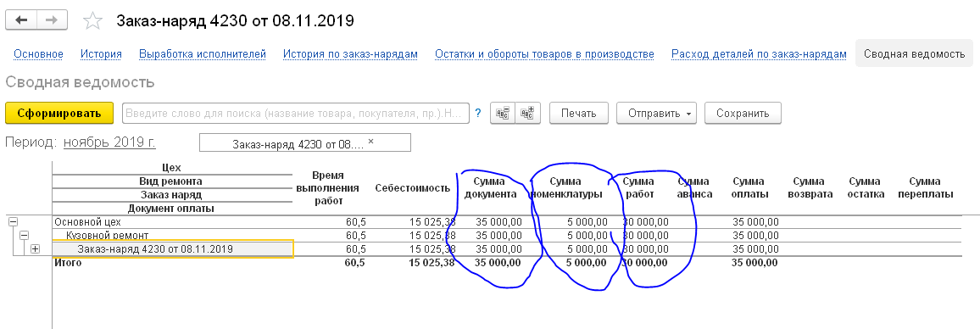Collapse all groups icon in toolbar
The image size is (980, 329).
tap(503, 114)
